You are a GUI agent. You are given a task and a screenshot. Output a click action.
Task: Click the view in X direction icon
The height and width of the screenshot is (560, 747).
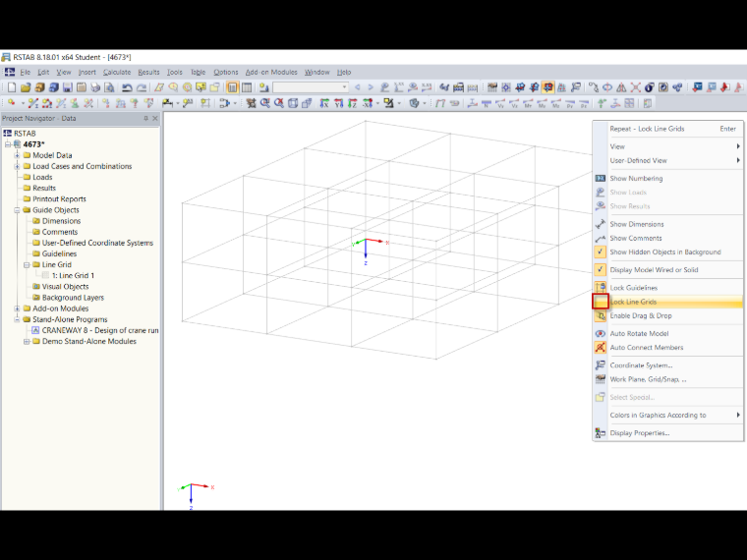(324, 103)
